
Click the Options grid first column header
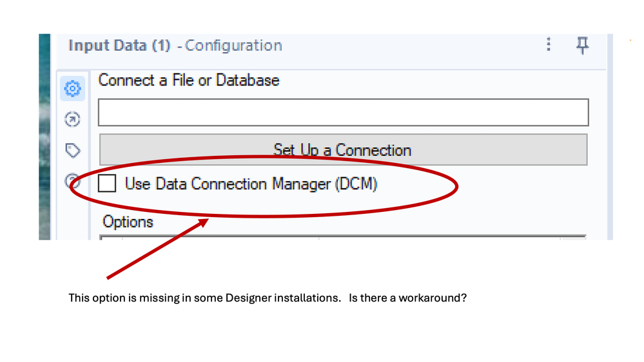[219, 238]
